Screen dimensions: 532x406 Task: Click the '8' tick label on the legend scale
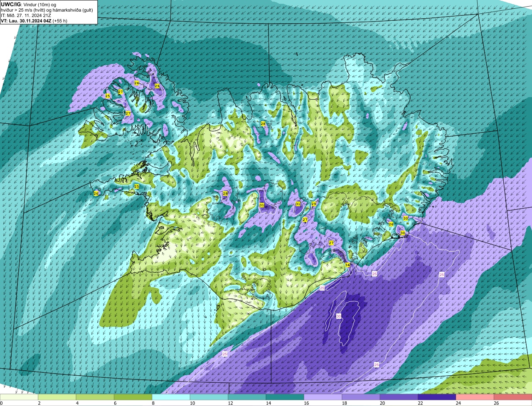coord(153,403)
